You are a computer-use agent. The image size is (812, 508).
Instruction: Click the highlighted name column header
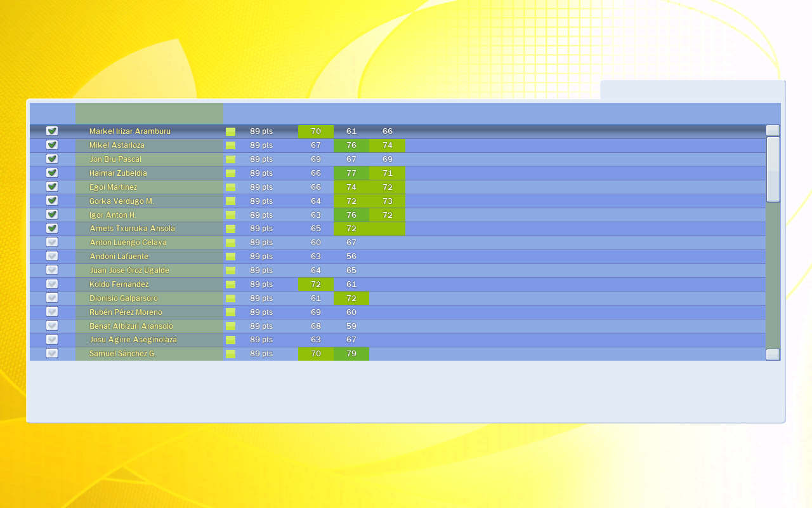tap(149, 114)
